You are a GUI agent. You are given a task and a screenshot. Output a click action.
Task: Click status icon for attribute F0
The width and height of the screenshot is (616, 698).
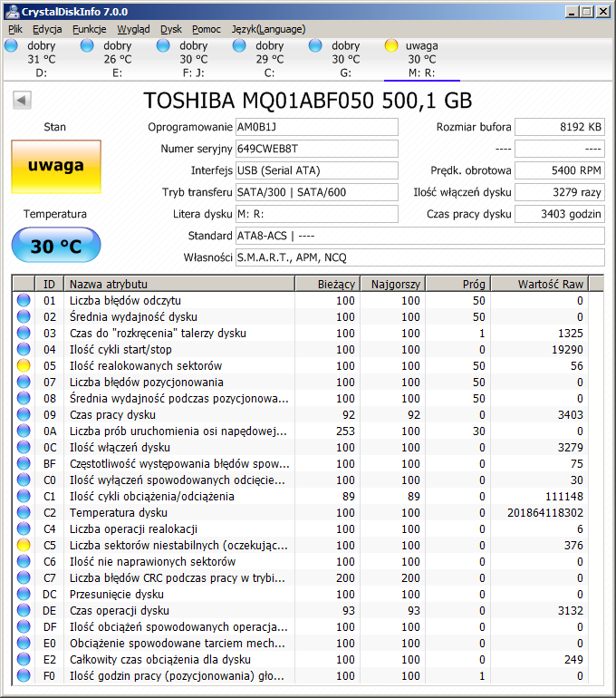(x=24, y=675)
